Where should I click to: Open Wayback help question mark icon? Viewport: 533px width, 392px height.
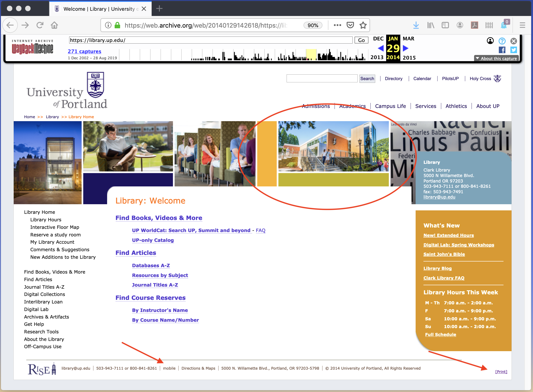502,41
